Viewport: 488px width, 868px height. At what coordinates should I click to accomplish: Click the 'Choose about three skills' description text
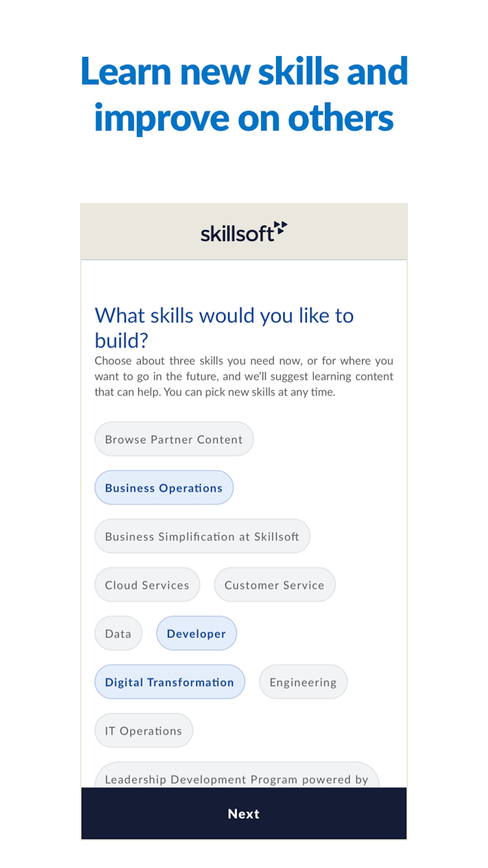click(x=244, y=376)
